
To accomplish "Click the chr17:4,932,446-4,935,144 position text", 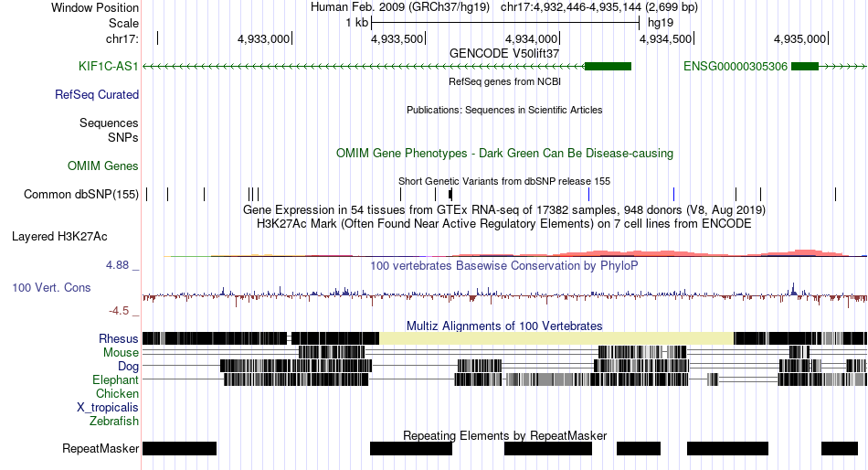I will [x=571, y=7].
